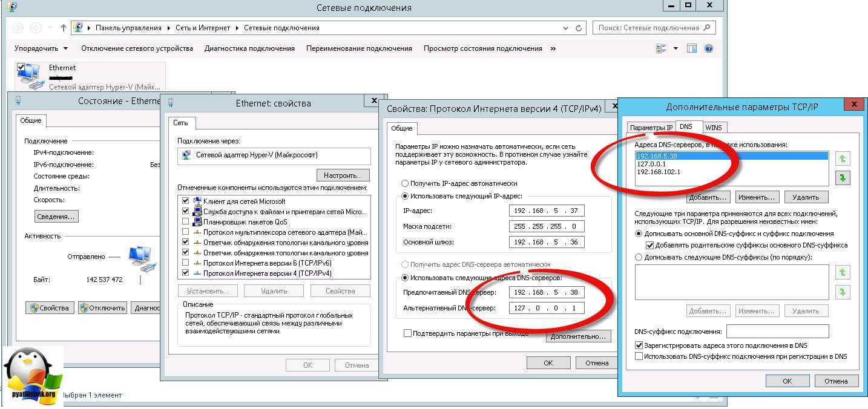
Task: Select obtain IP address automatically option
Action: [x=404, y=183]
